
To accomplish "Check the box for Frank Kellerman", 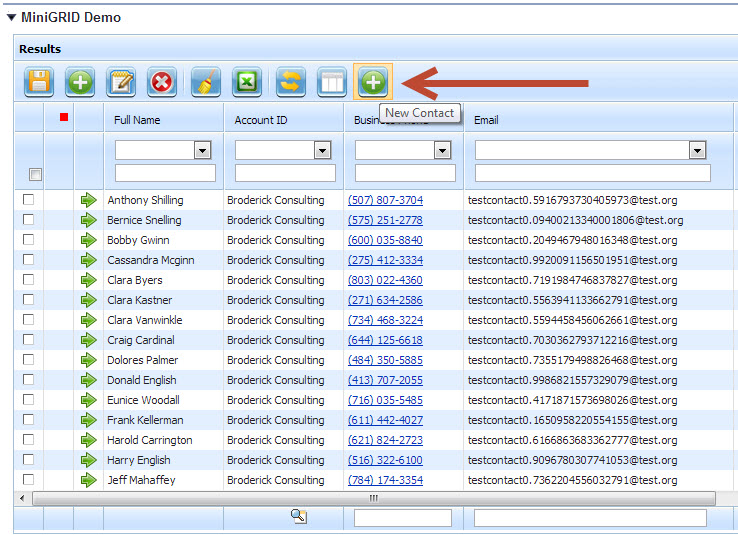I will click(x=29, y=420).
